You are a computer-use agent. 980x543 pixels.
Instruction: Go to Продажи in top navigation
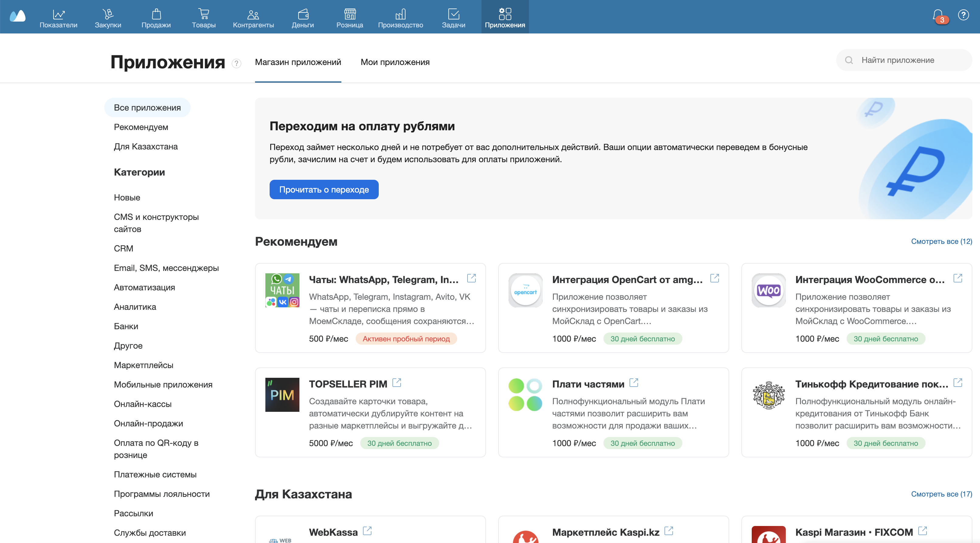(x=156, y=18)
